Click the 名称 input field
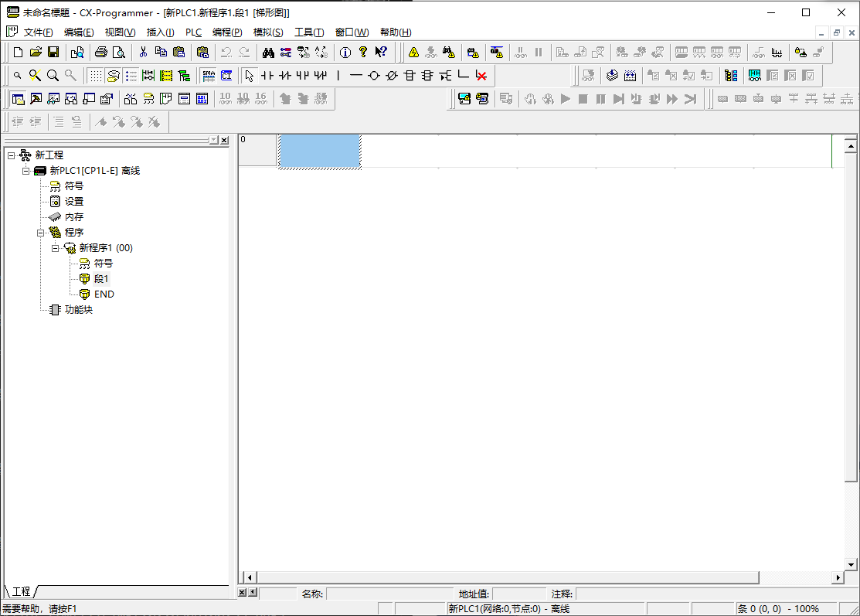This screenshot has height=616, width=860. tap(389, 594)
